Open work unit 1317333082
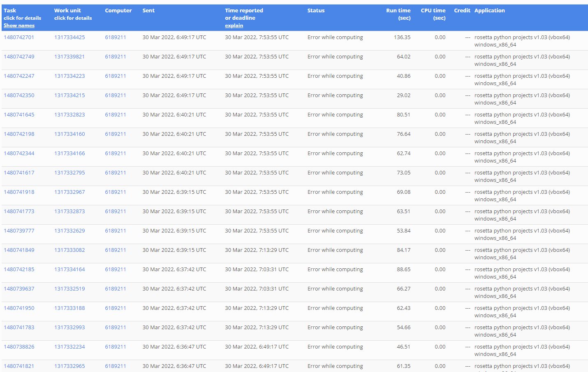The height and width of the screenshot is (372, 588). pos(69,250)
